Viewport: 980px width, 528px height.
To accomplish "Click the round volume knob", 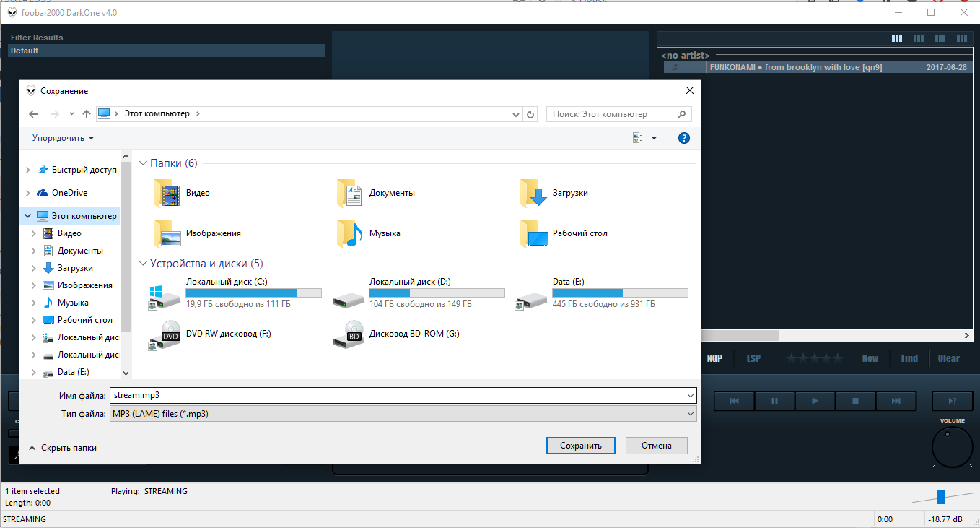I will [x=952, y=448].
